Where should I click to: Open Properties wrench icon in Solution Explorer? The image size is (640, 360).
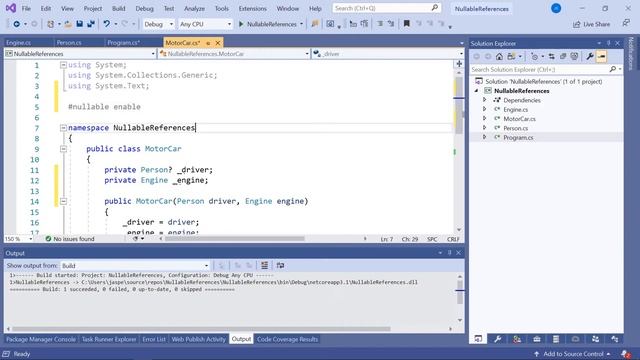590,56
